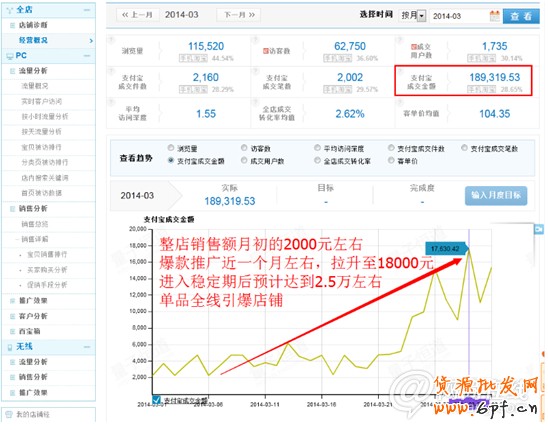Viewport: 548px width, 430px height.
Task: Click the help icon in 支付宝成交笔数 stat cell
Action: 255,71
